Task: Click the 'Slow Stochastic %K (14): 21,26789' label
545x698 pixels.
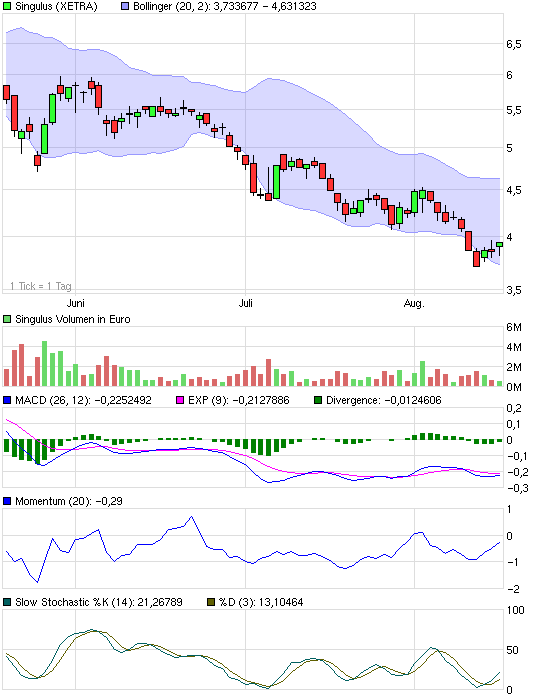Action: coord(99,602)
